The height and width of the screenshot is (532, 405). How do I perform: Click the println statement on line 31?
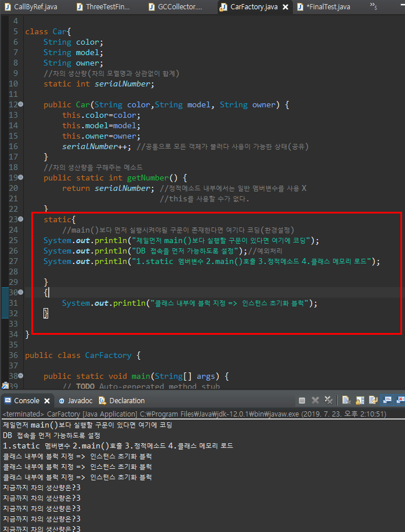tap(190, 303)
